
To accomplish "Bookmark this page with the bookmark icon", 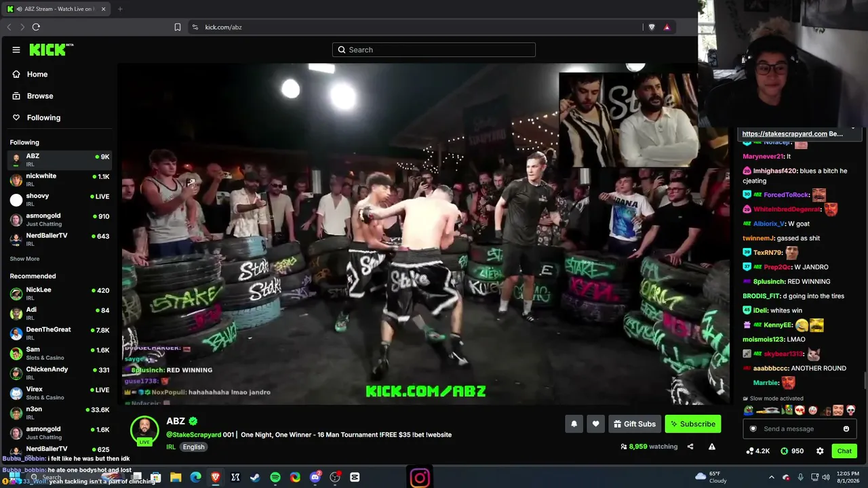I will tap(178, 27).
